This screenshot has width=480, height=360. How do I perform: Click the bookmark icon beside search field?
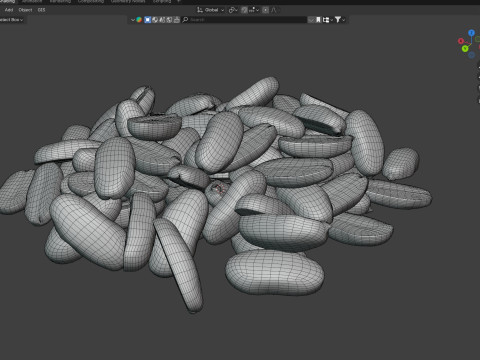point(318,20)
